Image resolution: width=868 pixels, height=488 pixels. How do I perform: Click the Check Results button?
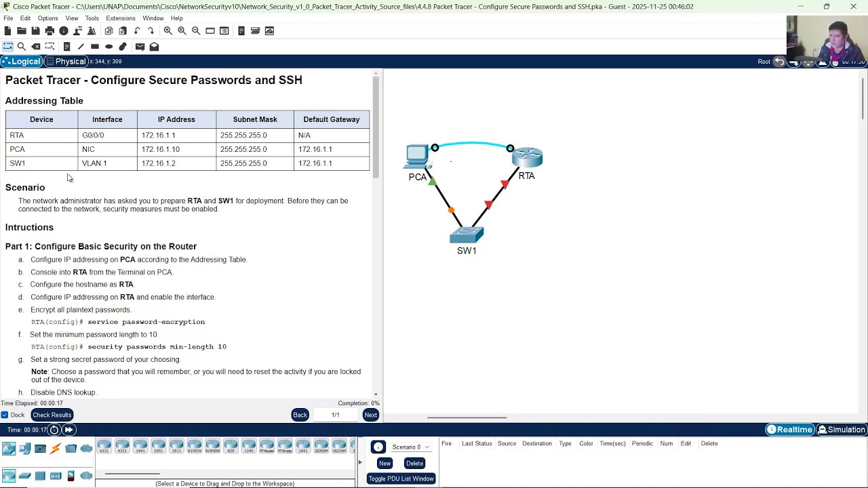[x=52, y=415]
